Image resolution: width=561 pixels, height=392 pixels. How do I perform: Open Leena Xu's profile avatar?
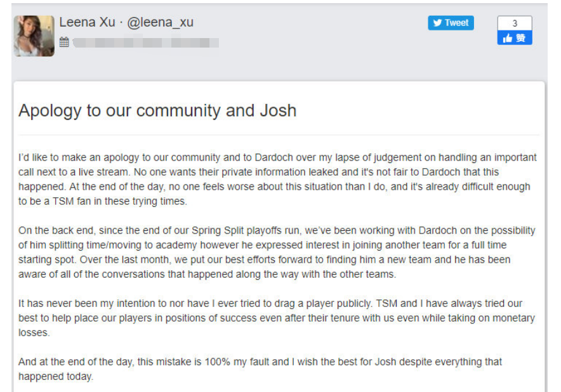34,36
